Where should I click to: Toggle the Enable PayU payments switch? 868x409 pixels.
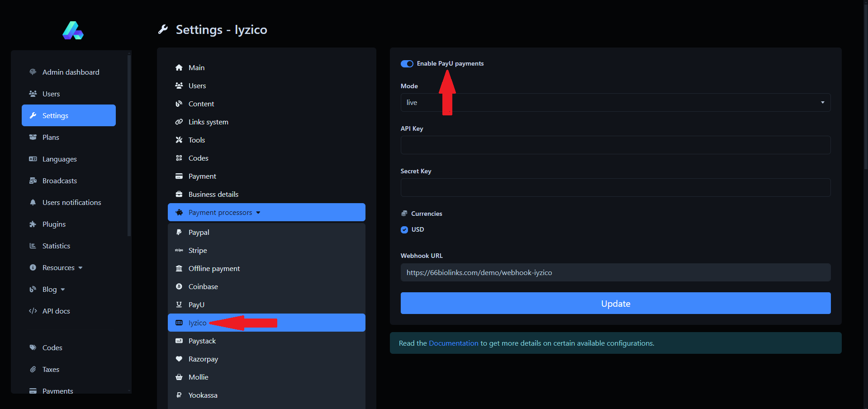(407, 64)
